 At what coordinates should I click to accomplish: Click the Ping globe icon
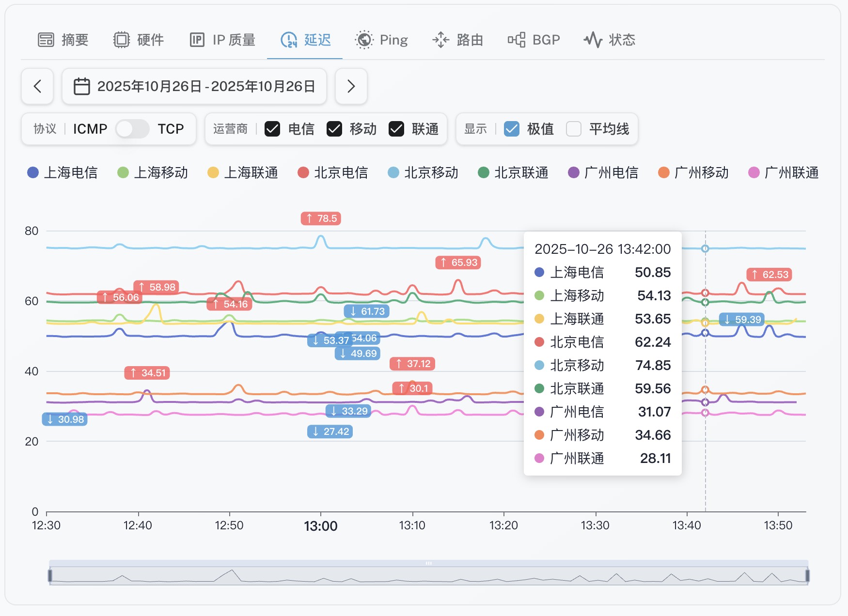364,40
